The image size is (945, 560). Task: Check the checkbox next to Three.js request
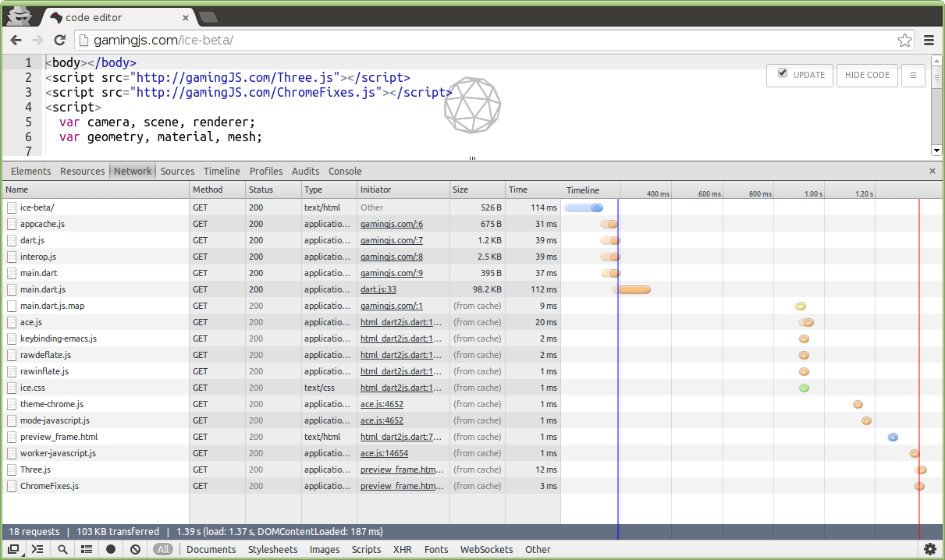[x=10, y=470]
